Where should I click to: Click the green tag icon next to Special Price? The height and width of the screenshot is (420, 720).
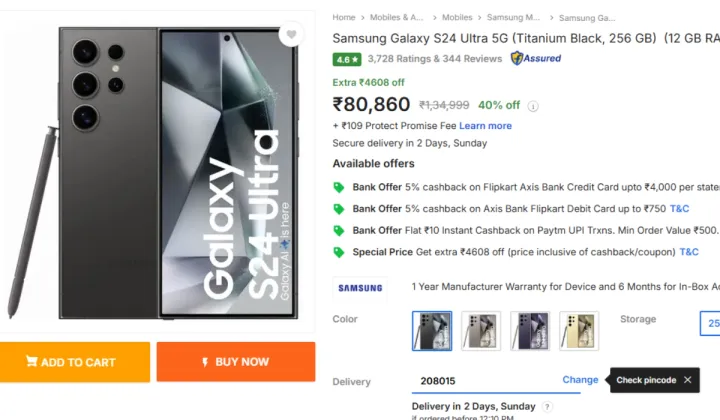tap(339, 252)
